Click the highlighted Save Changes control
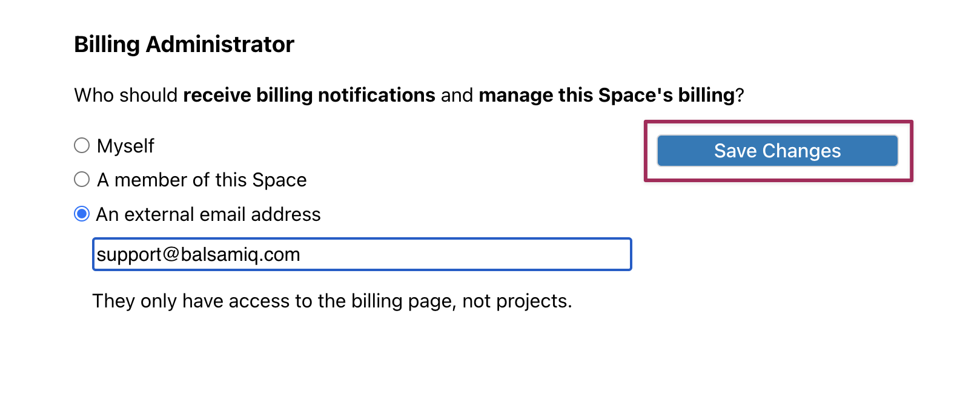Image resolution: width=980 pixels, height=397 pixels. click(776, 151)
